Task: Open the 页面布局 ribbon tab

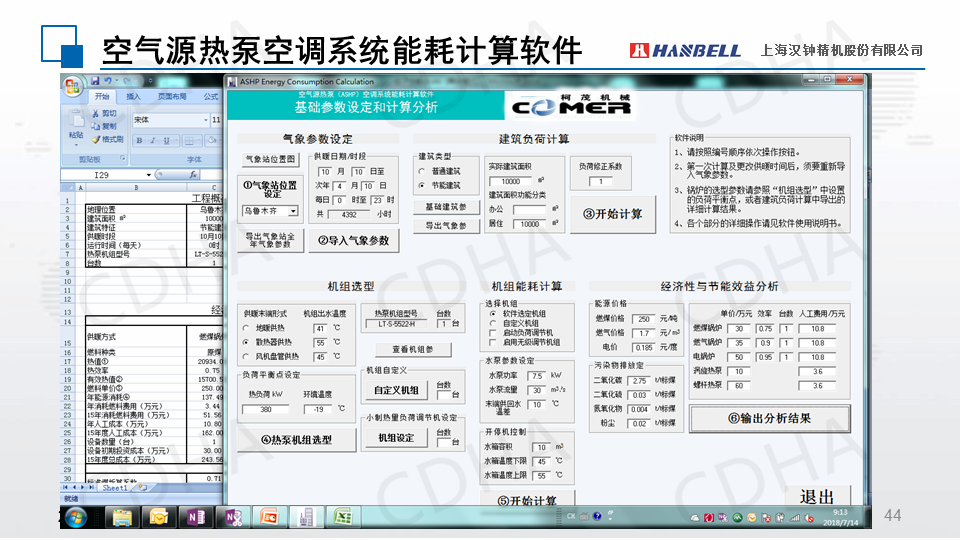Action: 172,97
